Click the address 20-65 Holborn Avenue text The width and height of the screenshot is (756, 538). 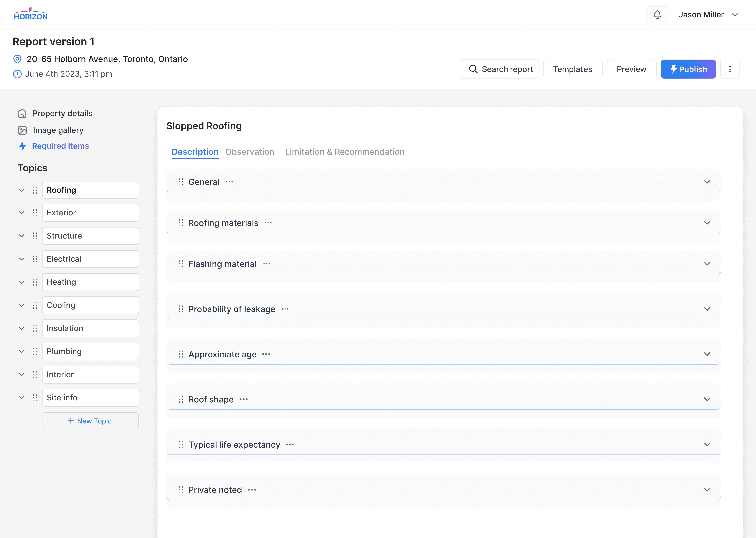point(107,59)
